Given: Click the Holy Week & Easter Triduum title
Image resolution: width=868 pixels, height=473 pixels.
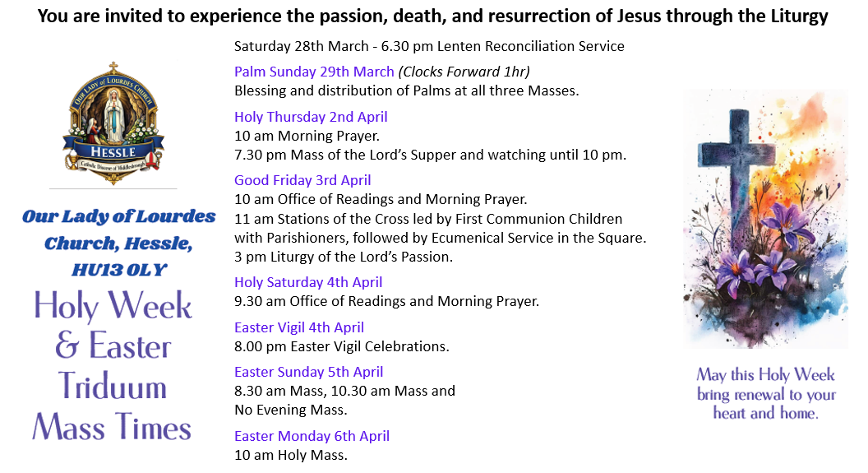Looking at the screenshot, I should click(113, 366).
